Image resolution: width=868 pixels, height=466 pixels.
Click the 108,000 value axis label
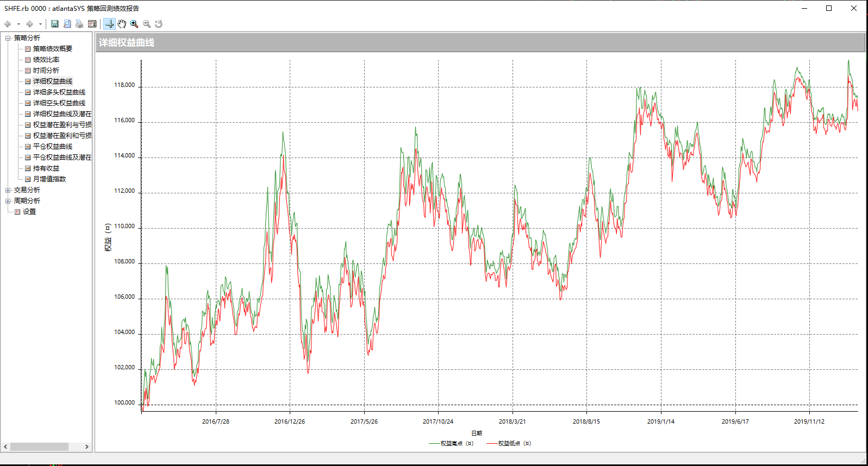point(124,262)
